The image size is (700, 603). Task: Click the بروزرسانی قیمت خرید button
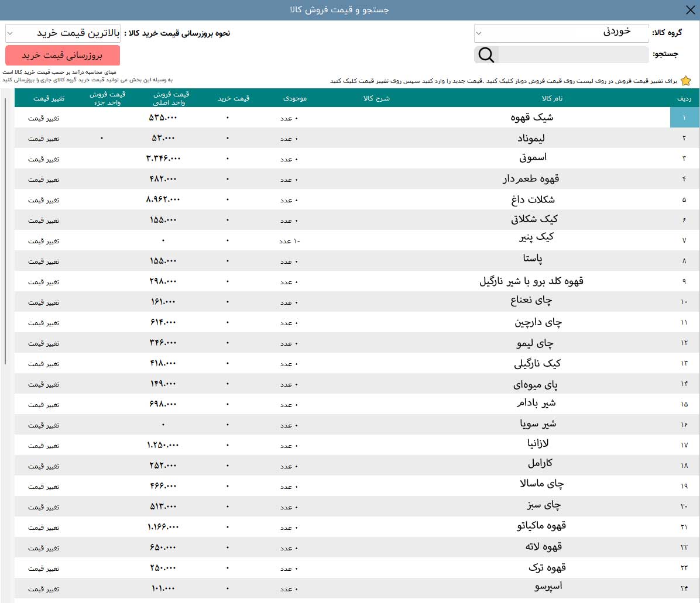(63, 56)
